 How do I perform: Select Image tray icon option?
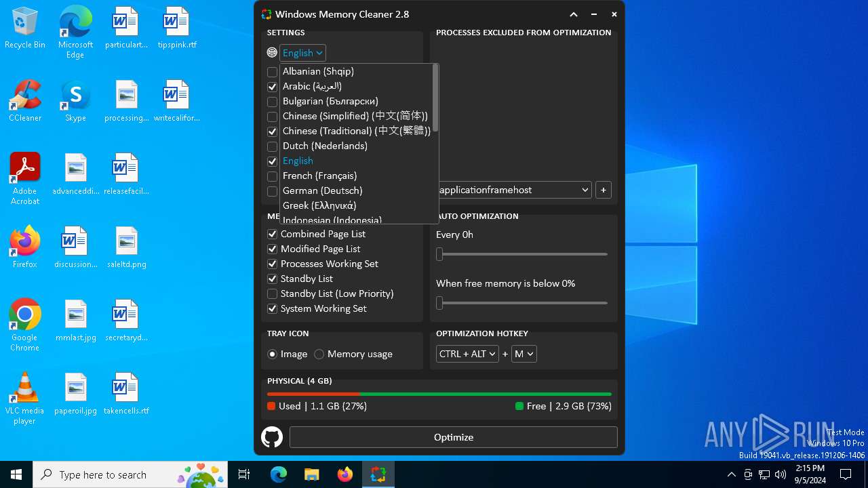272,354
